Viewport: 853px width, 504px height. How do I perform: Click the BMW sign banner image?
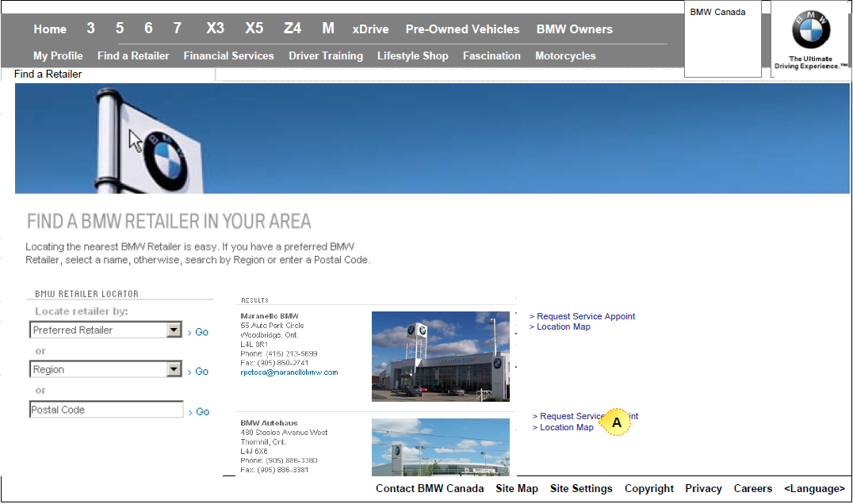(432, 139)
